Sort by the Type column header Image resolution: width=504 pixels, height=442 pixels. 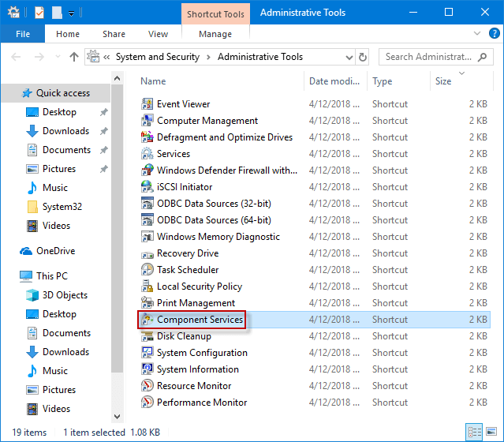click(x=398, y=81)
